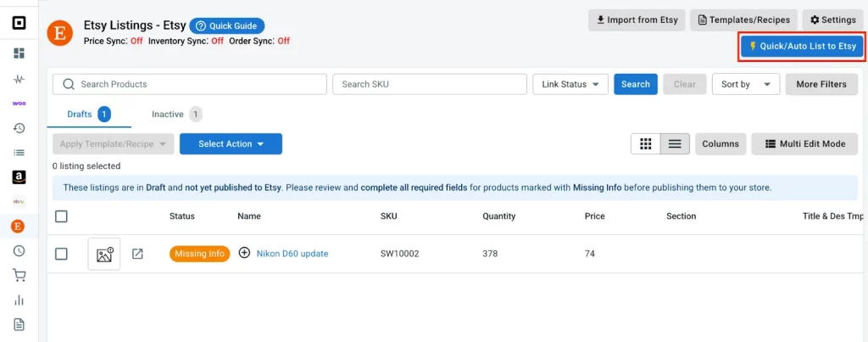This screenshot has height=342, width=868.
Task: Open the Nikon D60 update link
Action: point(292,254)
